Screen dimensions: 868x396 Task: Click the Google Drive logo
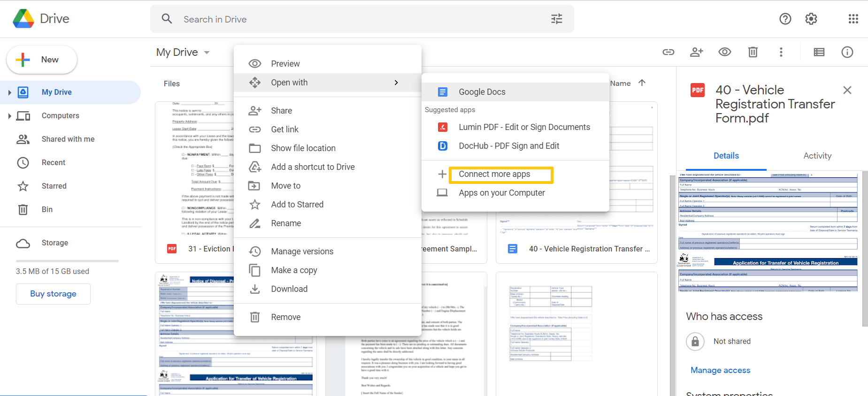[23, 19]
